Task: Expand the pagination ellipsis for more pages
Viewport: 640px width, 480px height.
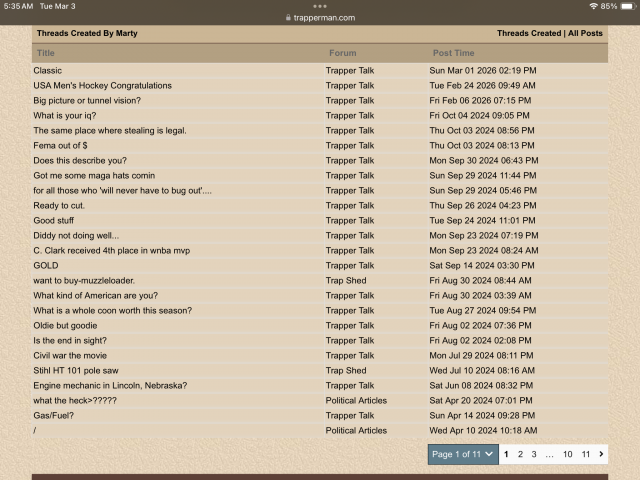Action: (x=549, y=454)
